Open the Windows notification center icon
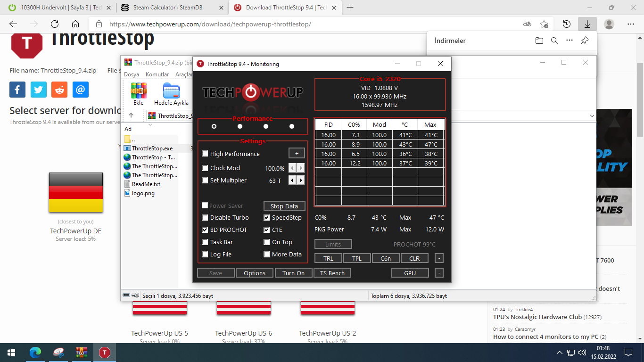Viewport: 644px width, 362px height. 628,353
